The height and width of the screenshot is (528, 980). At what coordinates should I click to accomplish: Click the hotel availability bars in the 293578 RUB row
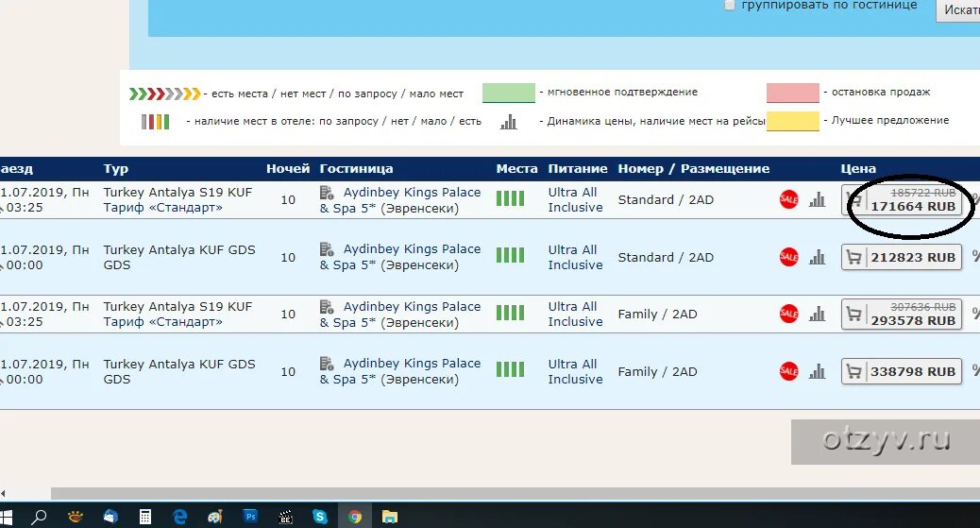[x=510, y=313]
